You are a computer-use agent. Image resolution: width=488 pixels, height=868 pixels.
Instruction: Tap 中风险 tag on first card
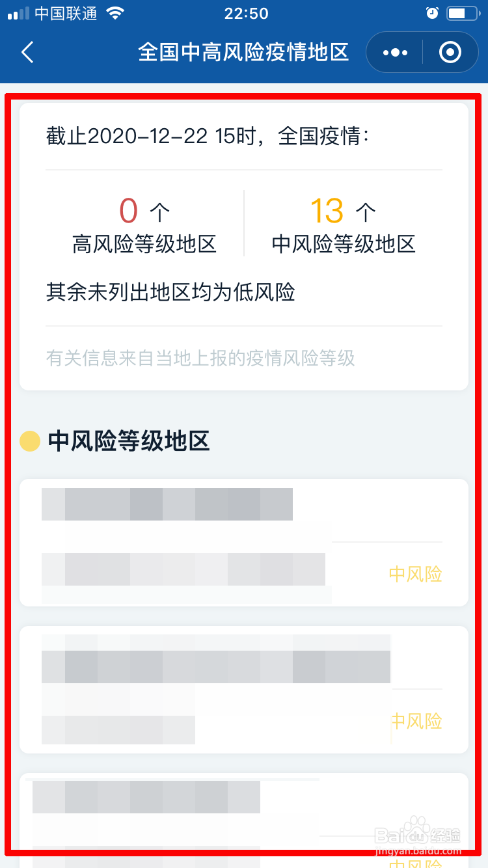416,574
